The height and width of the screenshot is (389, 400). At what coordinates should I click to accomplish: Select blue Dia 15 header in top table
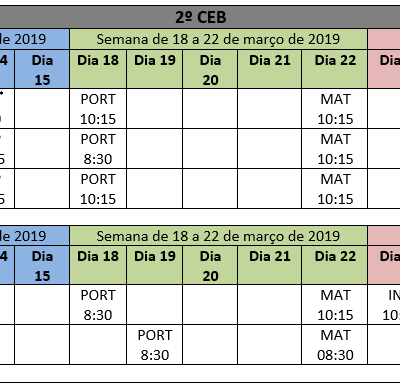[42, 69]
